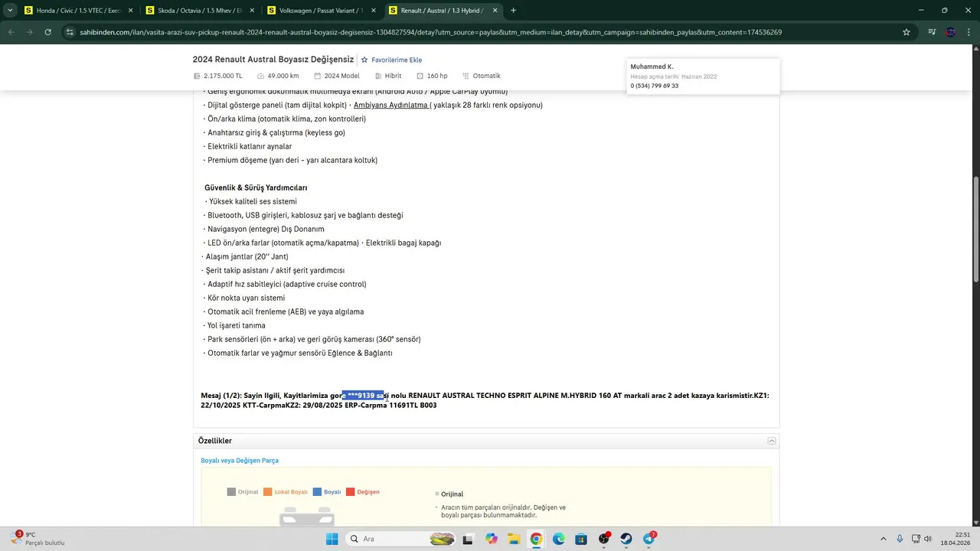980x551 pixels.
Task: Click the 49.000 km mileage value
Action: tap(283, 76)
